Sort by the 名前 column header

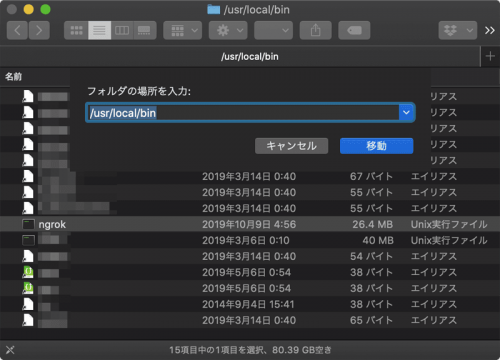point(13,77)
